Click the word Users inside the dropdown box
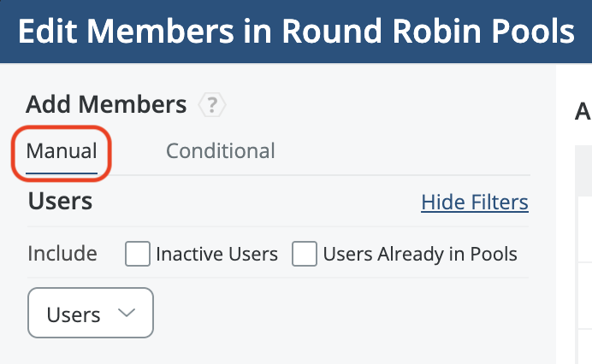 coord(74,314)
